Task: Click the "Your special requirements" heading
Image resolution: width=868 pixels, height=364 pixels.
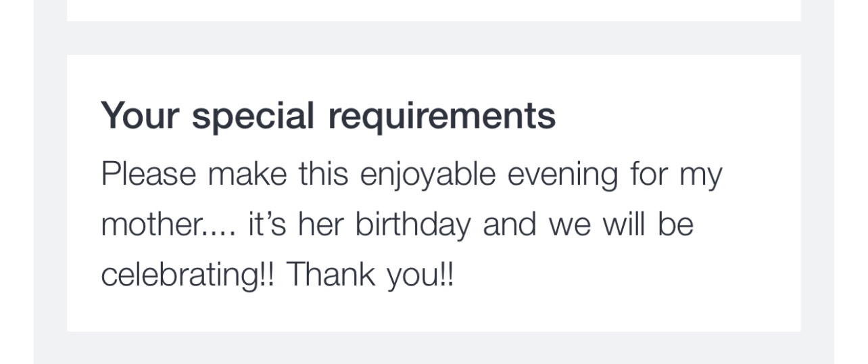Action: point(328,116)
